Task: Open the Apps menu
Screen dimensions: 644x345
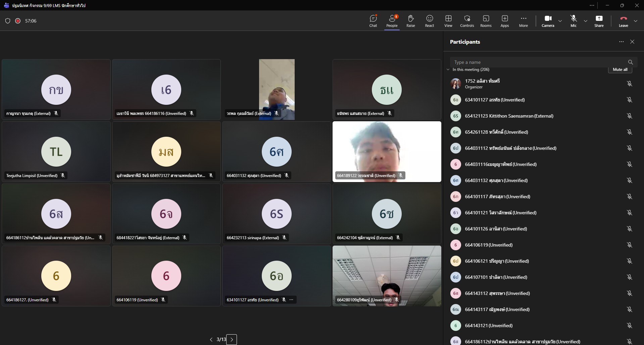Action: 504,21
